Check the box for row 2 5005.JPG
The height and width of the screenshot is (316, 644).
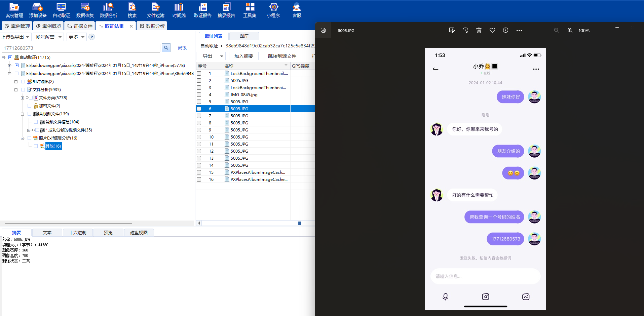coord(199,80)
